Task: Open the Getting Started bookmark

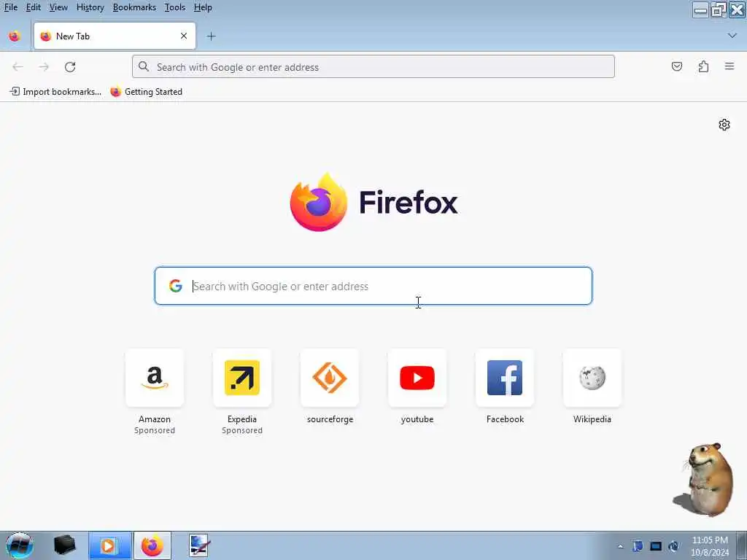Action: pyautogui.click(x=146, y=91)
